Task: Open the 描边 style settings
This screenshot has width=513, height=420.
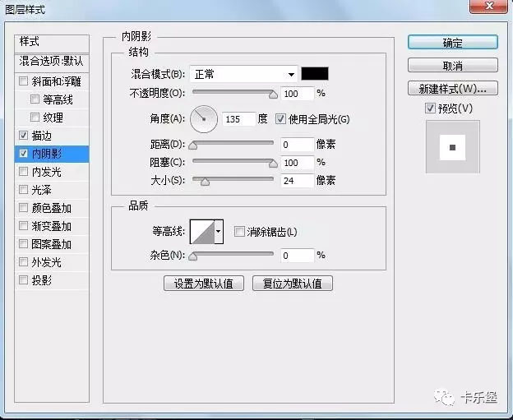Action: [42, 136]
